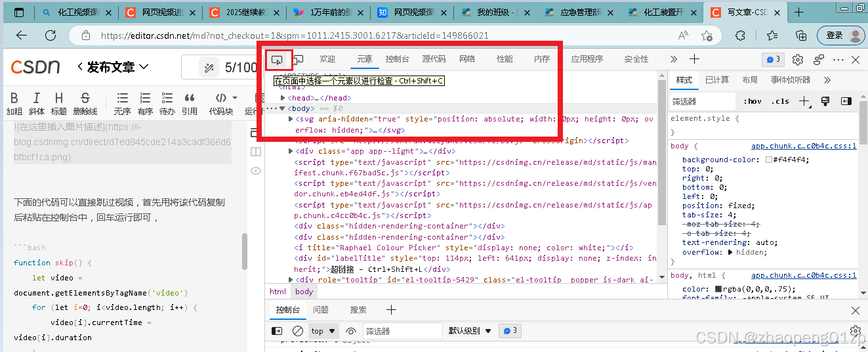This screenshot has height=352, width=868.
Task: Switch to 源代码 DevTools tab
Action: click(x=434, y=59)
